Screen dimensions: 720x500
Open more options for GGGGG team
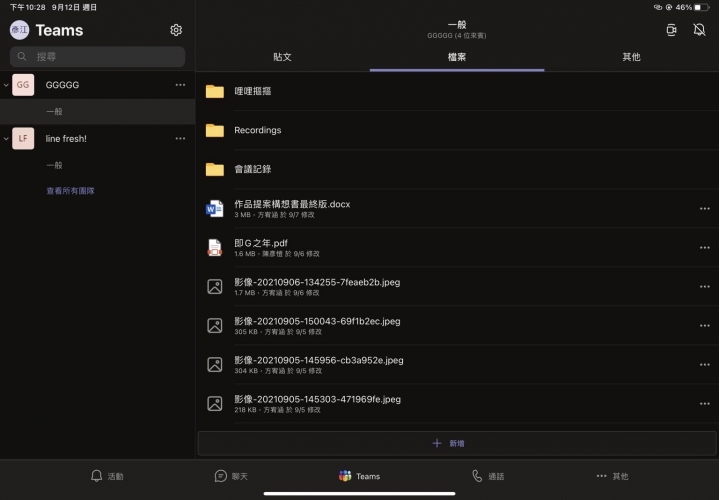180,85
